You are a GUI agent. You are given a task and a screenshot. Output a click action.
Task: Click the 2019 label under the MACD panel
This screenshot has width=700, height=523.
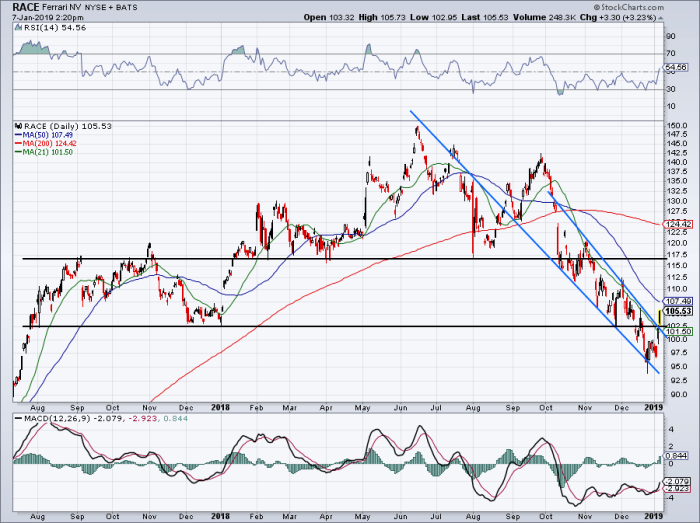[655, 516]
